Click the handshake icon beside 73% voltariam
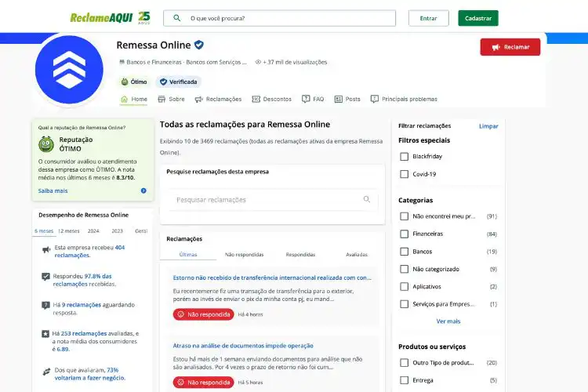This screenshot has height=392, width=588. point(46,372)
